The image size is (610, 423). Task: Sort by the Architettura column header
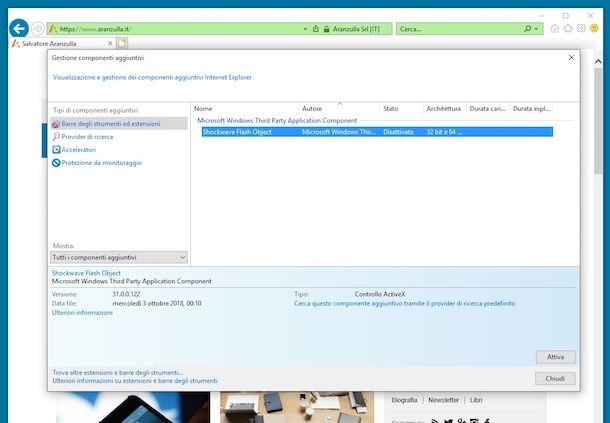coord(444,109)
